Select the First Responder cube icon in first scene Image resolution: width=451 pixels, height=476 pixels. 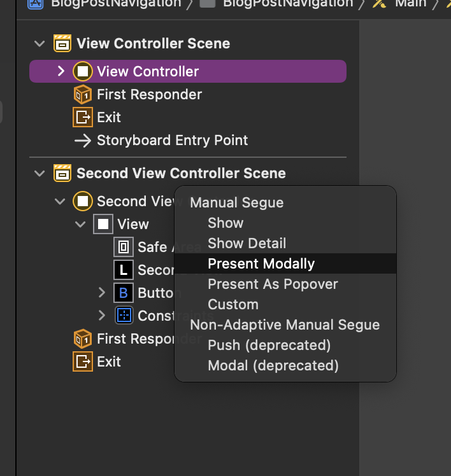click(x=83, y=94)
